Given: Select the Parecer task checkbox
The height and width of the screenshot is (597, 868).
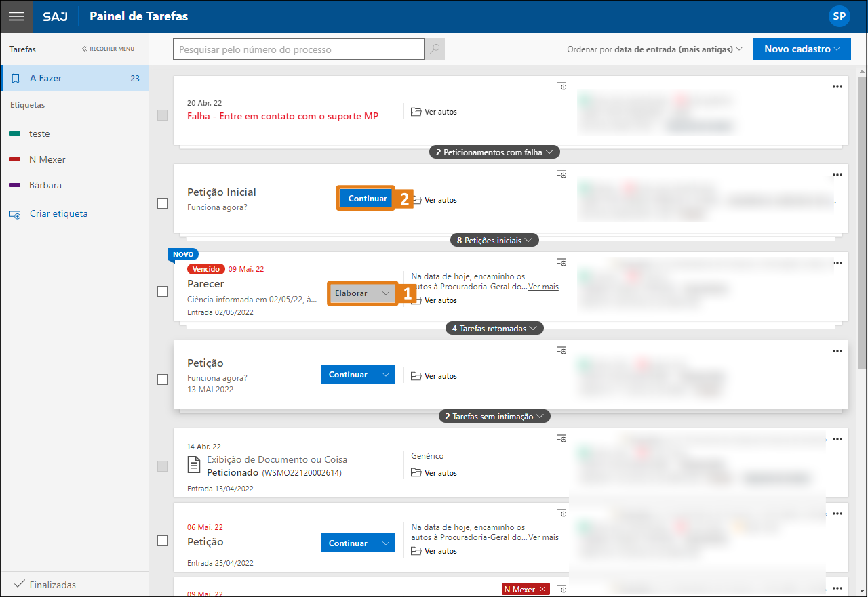Looking at the screenshot, I should [x=163, y=291].
